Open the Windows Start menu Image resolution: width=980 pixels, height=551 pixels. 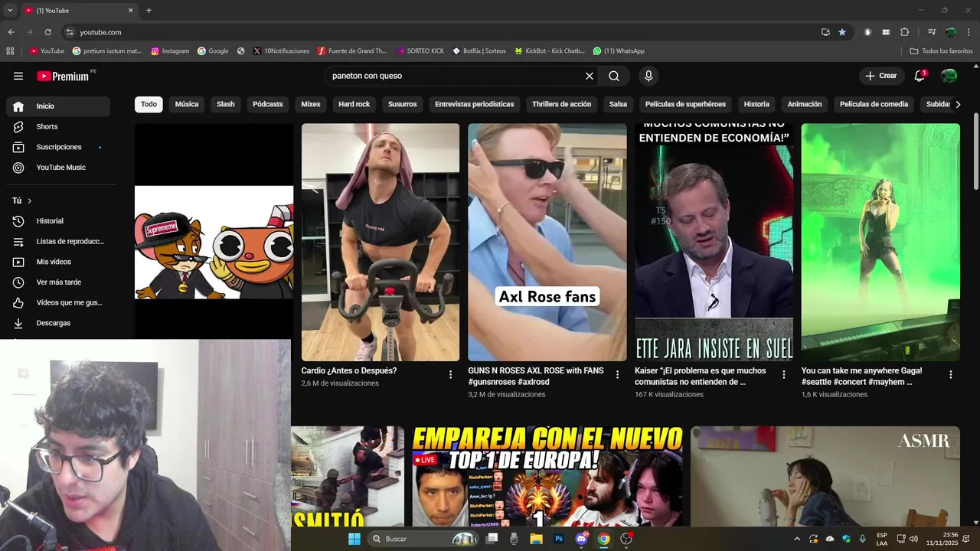[354, 539]
